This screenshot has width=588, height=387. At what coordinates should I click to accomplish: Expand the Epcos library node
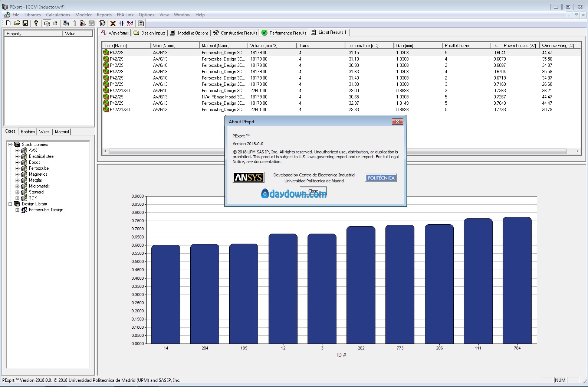[17, 162]
